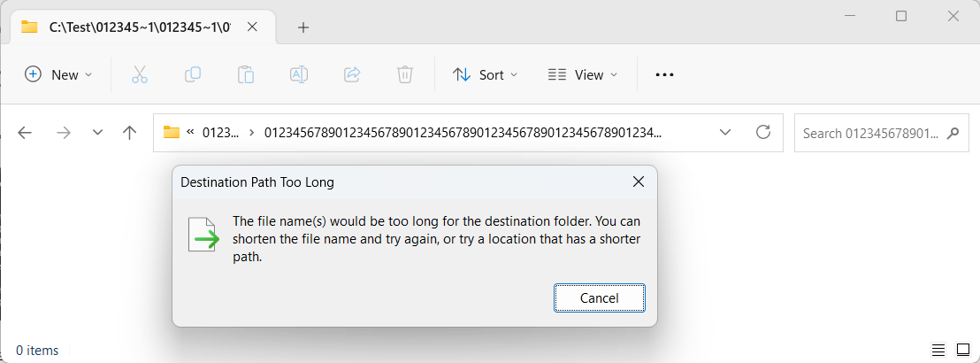Click the Copy icon in toolbar
Viewport: 980px width, 363px height.
193,75
